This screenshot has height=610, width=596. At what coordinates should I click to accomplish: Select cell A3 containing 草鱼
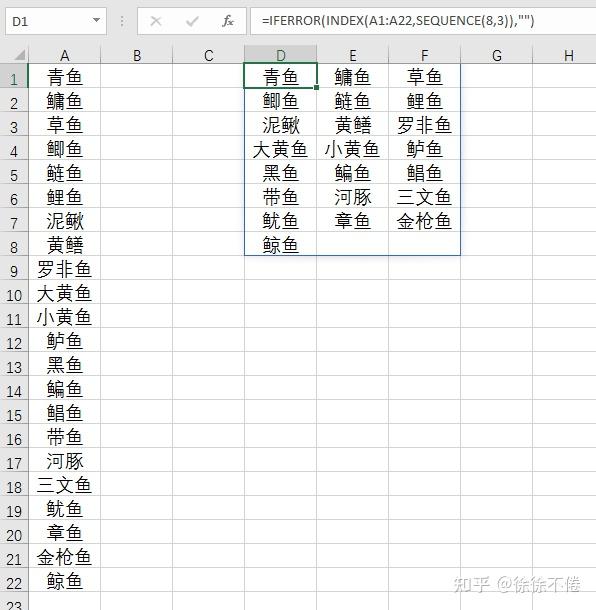(65, 124)
